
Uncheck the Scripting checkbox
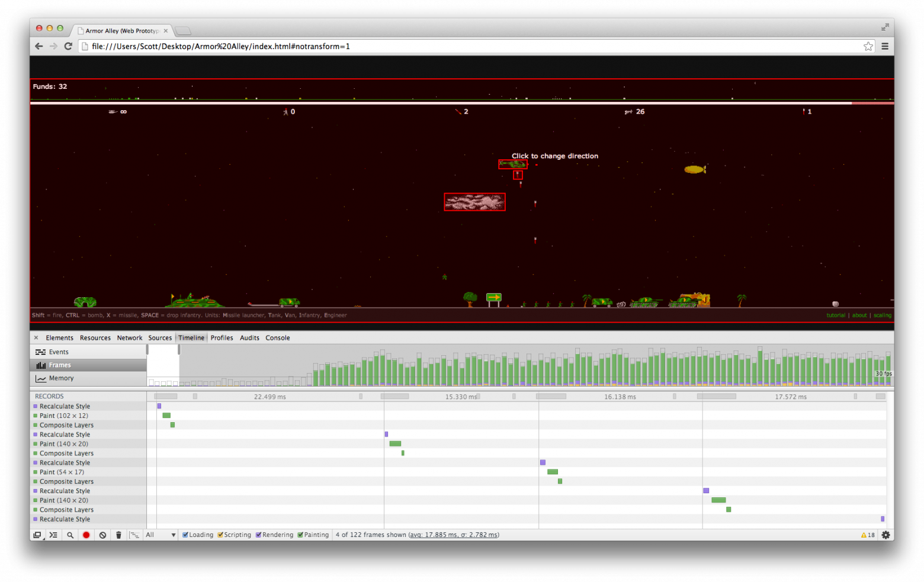[220, 535]
